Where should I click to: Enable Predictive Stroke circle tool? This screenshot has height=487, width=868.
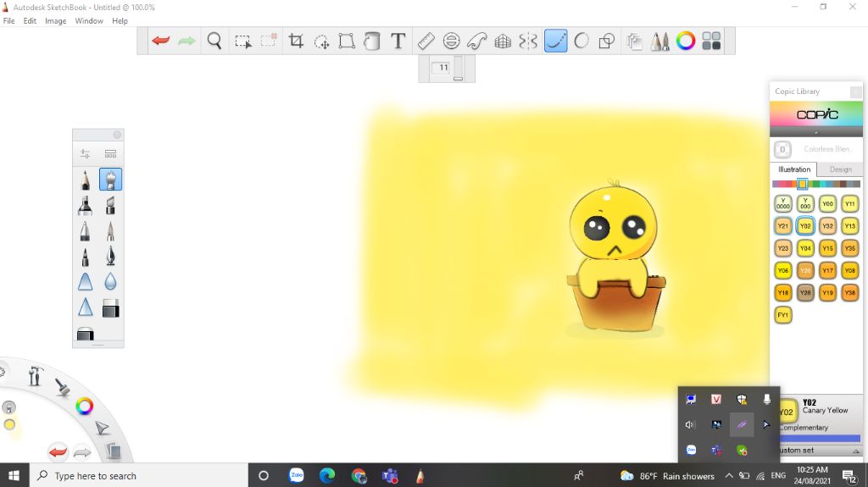581,41
